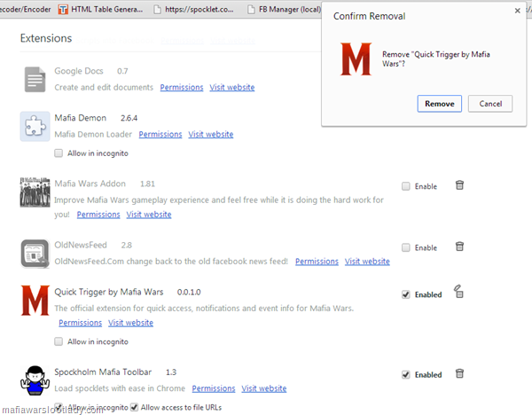Screen dimensions: 532x415
Task: Click Remove in Confirm Removal dialog
Action: tap(439, 104)
